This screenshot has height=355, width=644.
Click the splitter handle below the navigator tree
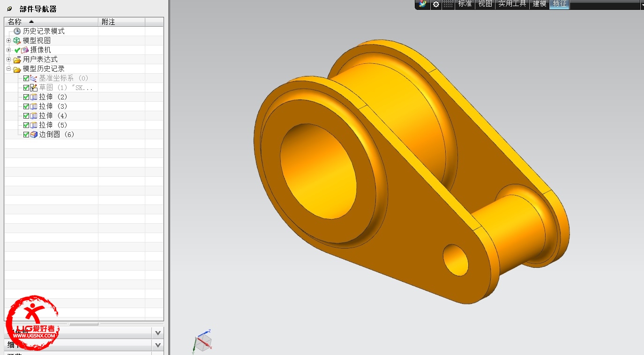pos(84,324)
